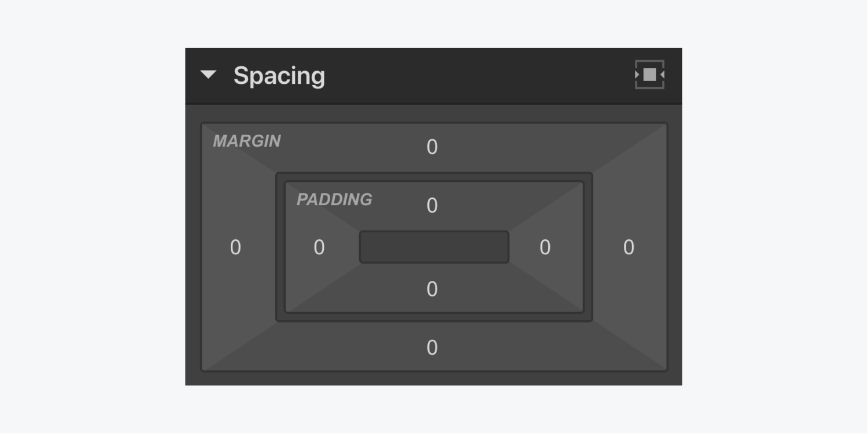Click the MARGIN label

[247, 141]
